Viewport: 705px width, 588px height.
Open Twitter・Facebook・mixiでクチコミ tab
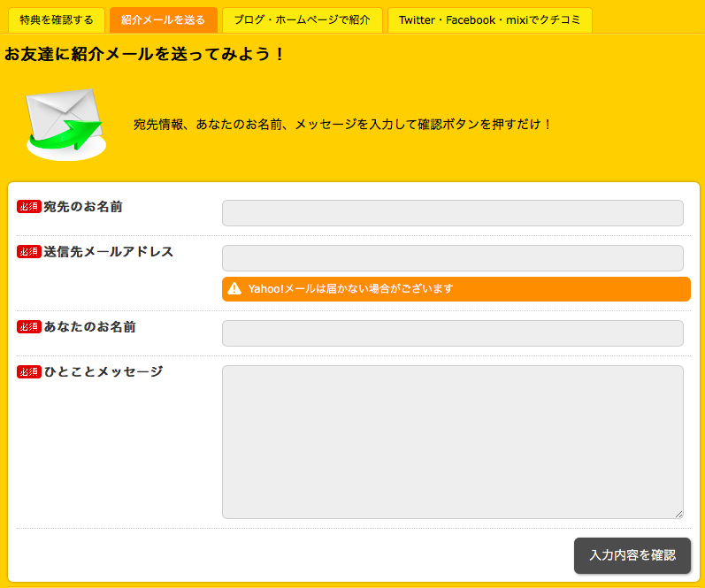[x=490, y=20]
